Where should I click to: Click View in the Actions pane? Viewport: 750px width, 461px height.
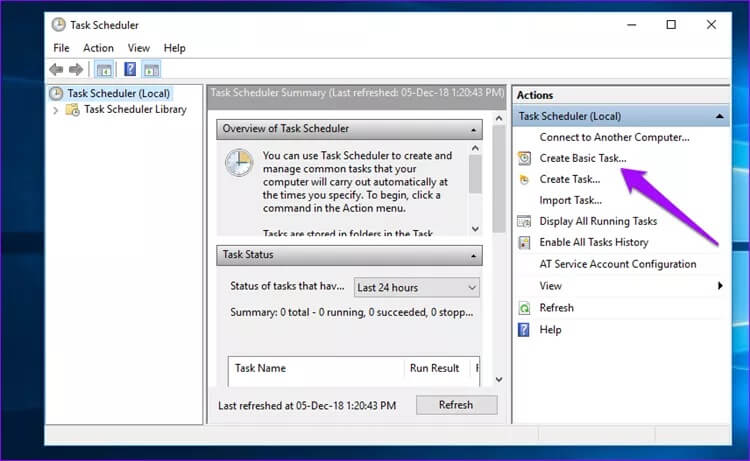click(551, 286)
